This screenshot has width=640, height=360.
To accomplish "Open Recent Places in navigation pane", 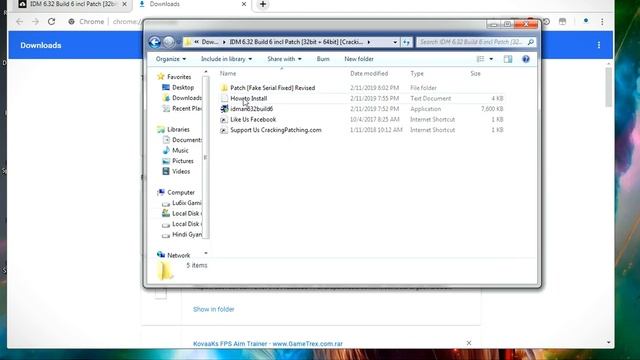I will (x=187, y=109).
